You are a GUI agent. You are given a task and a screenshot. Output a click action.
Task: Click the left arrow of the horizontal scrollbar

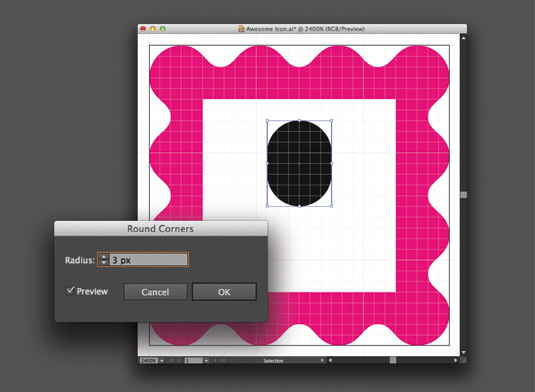point(330,360)
